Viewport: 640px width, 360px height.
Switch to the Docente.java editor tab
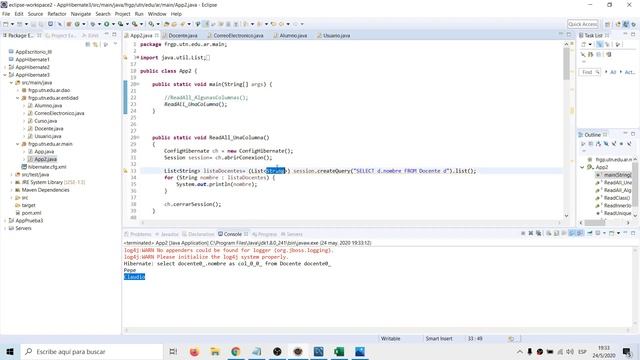(x=182, y=36)
